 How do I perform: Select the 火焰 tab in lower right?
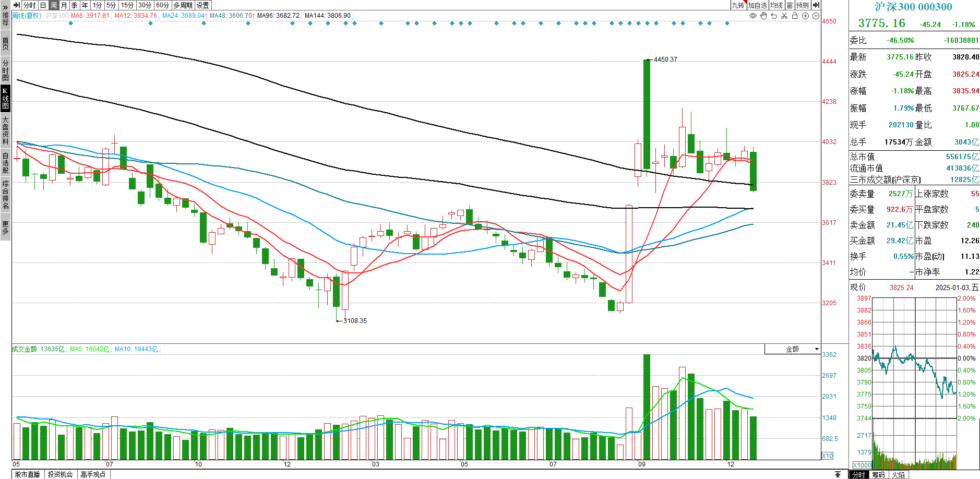point(899,475)
